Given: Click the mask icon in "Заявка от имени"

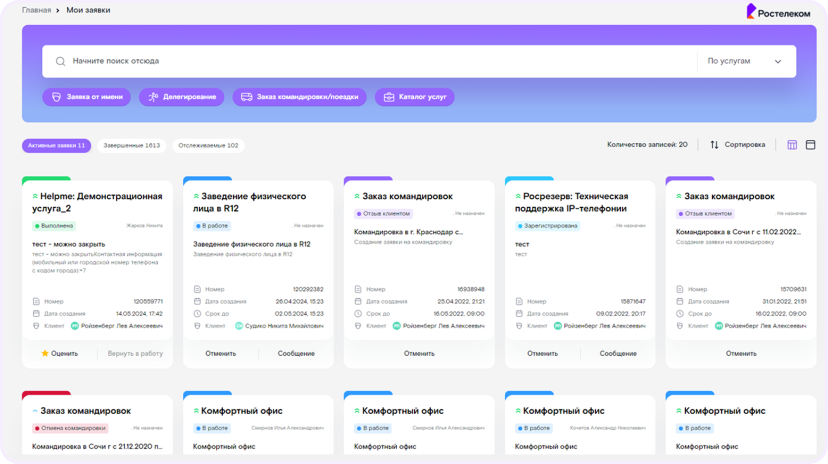Looking at the screenshot, I should point(57,97).
